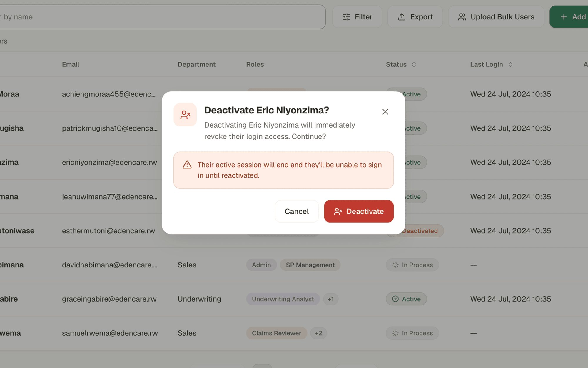Click the user-remove icon in dialog header
The height and width of the screenshot is (368, 588).
tap(185, 115)
